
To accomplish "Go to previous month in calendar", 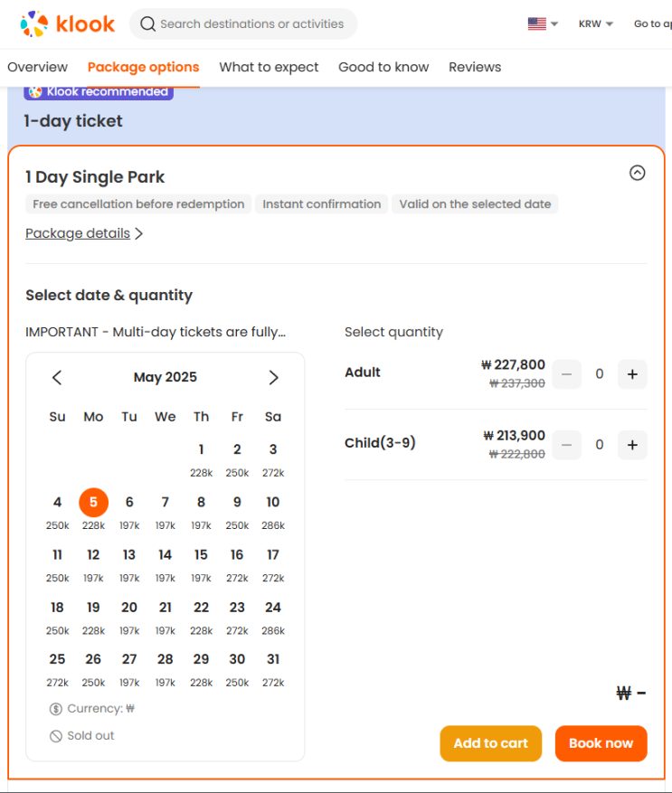I will click(57, 378).
